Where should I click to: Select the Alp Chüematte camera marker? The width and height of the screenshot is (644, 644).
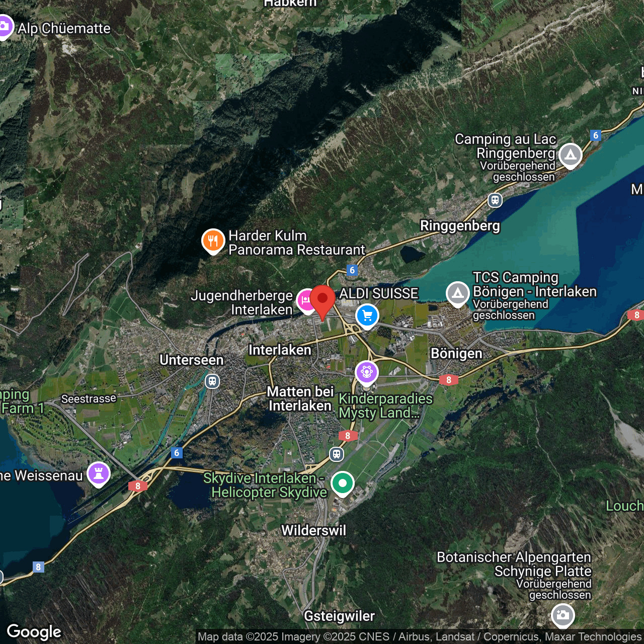[5, 26]
